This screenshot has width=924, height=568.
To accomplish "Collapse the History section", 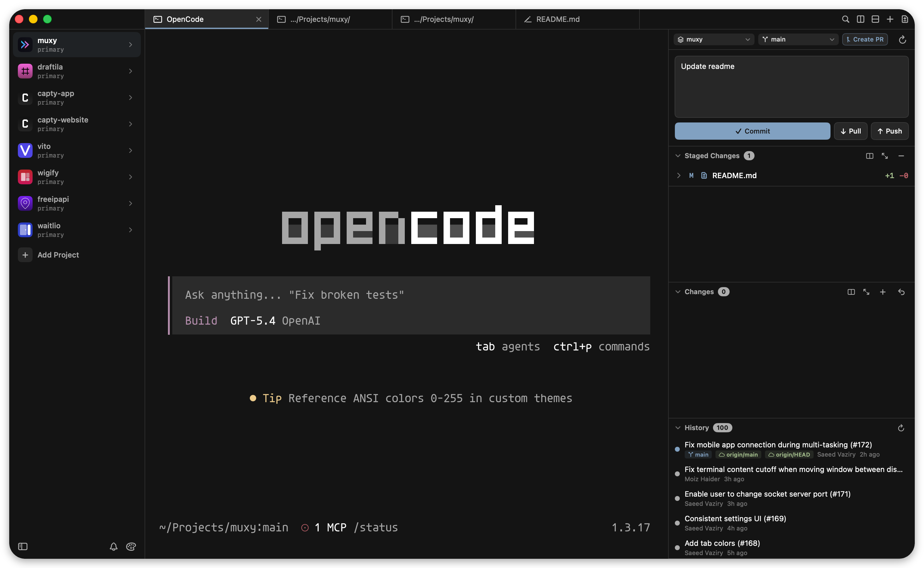I will point(678,428).
